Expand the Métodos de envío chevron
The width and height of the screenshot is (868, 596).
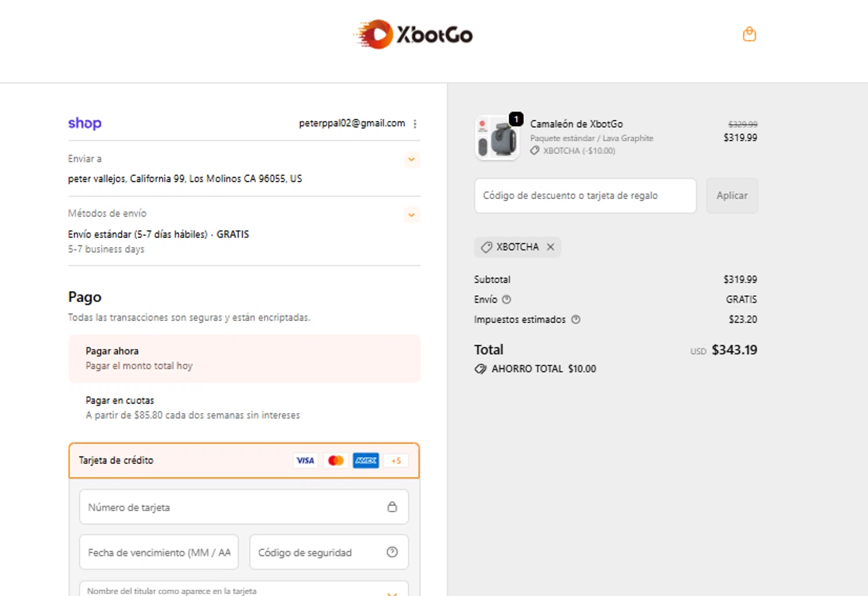pyautogui.click(x=411, y=215)
